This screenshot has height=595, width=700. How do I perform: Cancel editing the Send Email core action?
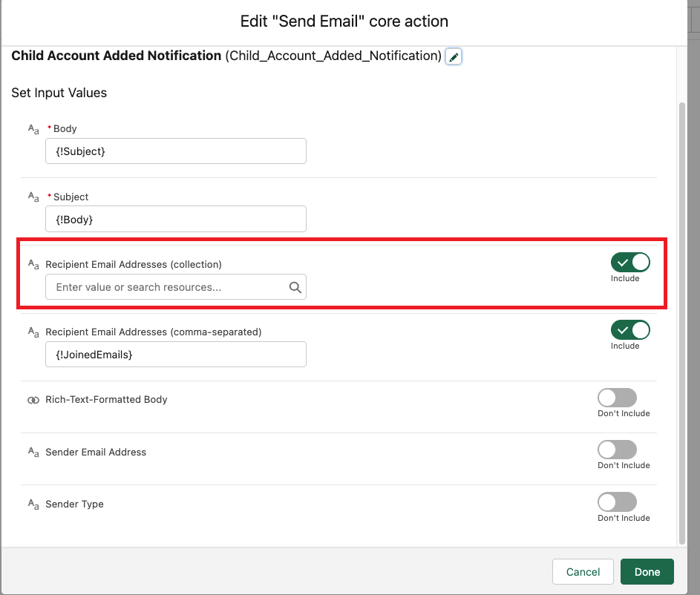coord(583,571)
